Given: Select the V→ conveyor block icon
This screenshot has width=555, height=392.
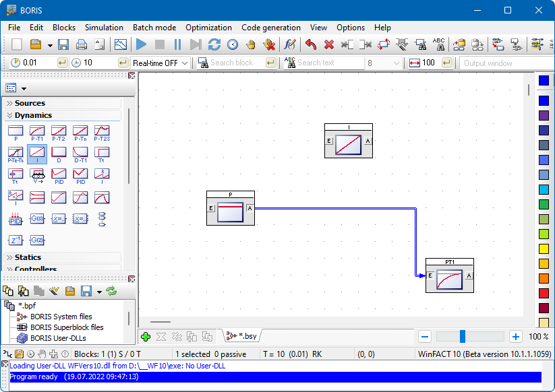Looking at the screenshot, I should coord(37,176).
